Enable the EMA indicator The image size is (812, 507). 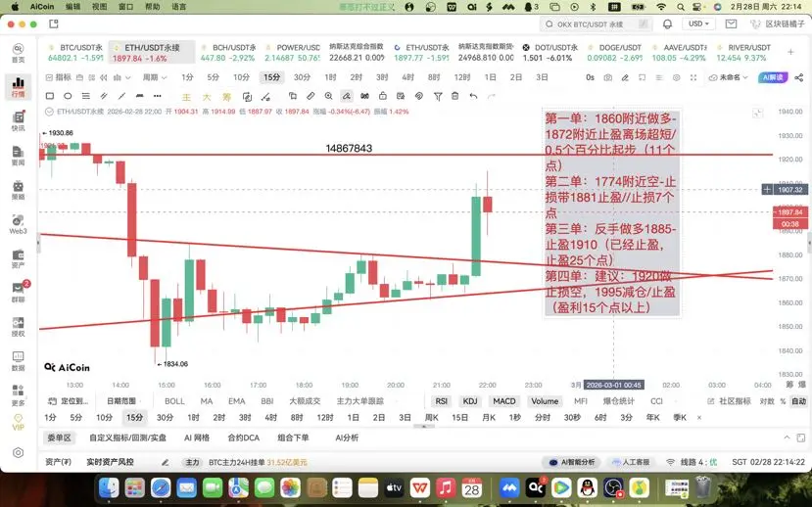[x=237, y=401]
